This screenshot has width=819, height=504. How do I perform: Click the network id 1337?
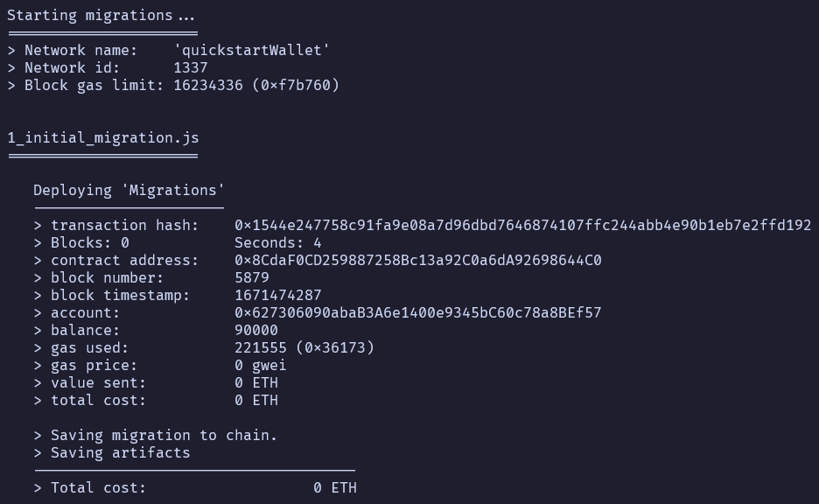190,67
